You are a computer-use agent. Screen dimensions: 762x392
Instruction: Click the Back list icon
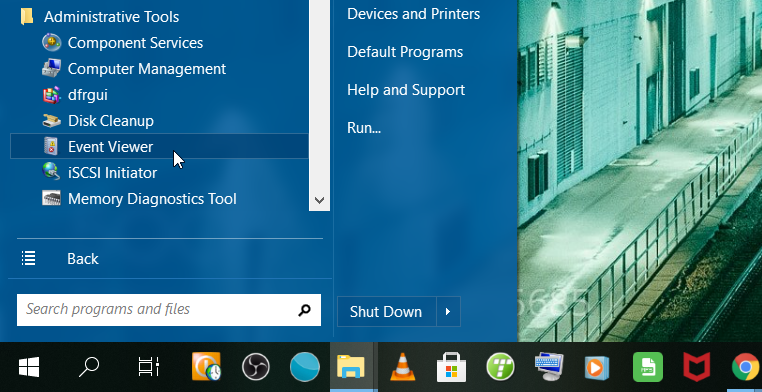(x=29, y=258)
